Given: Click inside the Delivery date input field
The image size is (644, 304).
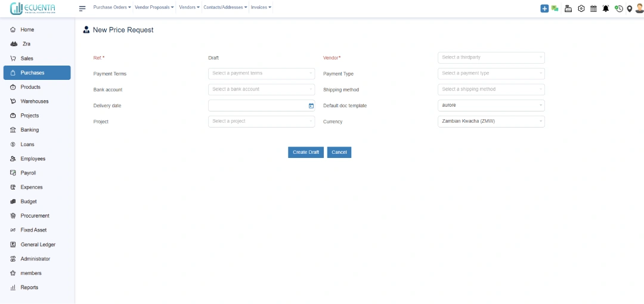Looking at the screenshot, I should 258,106.
